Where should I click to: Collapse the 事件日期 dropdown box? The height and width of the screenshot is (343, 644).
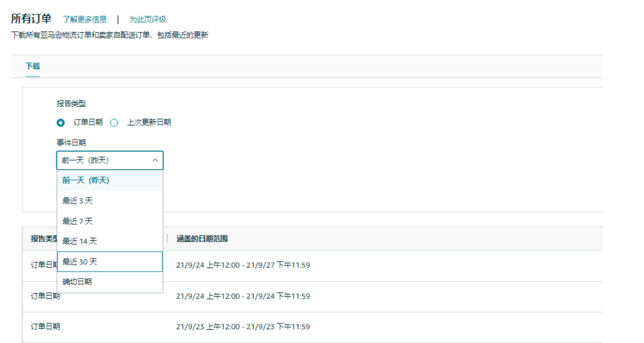coord(110,160)
